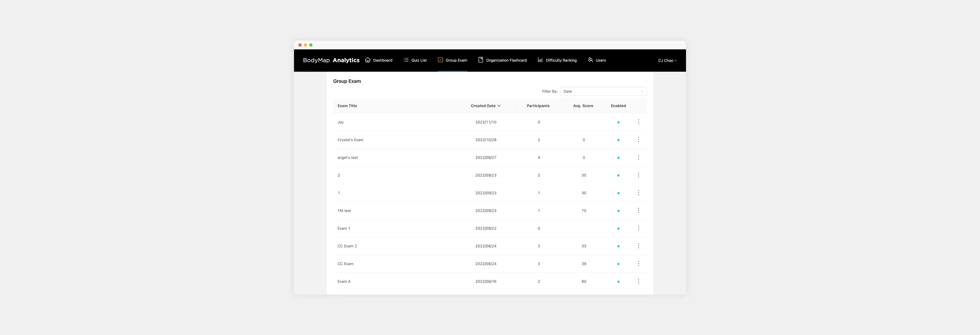Open the three-dot menu for Joy

pos(639,122)
